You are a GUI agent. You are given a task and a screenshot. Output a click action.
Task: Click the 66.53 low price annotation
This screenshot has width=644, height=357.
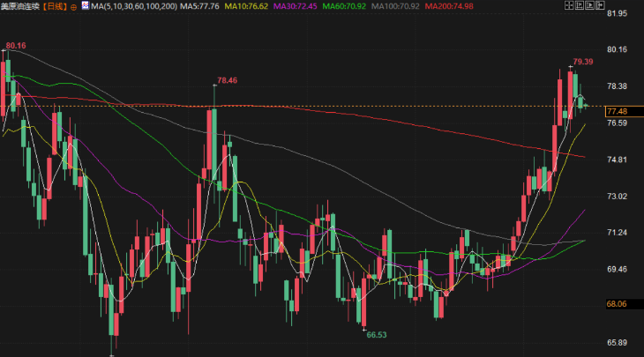[377, 335]
